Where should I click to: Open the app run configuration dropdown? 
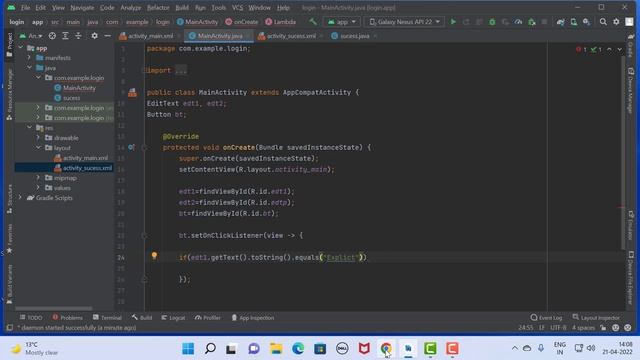[342, 22]
